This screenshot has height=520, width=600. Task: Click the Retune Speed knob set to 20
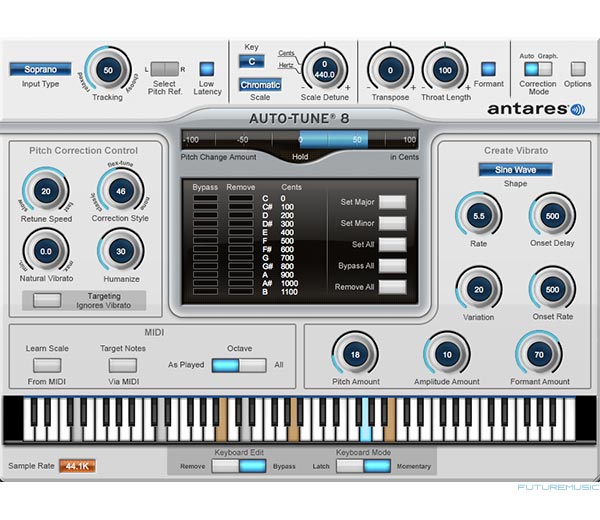(46, 191)
